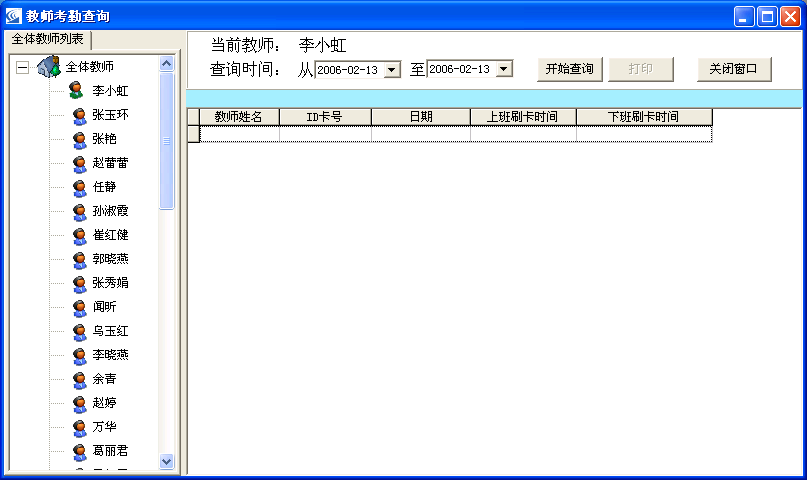Viewport: 807px width, 480px height.
Task: Click the person icon next to 崔红健
Action: click(79, 236)
